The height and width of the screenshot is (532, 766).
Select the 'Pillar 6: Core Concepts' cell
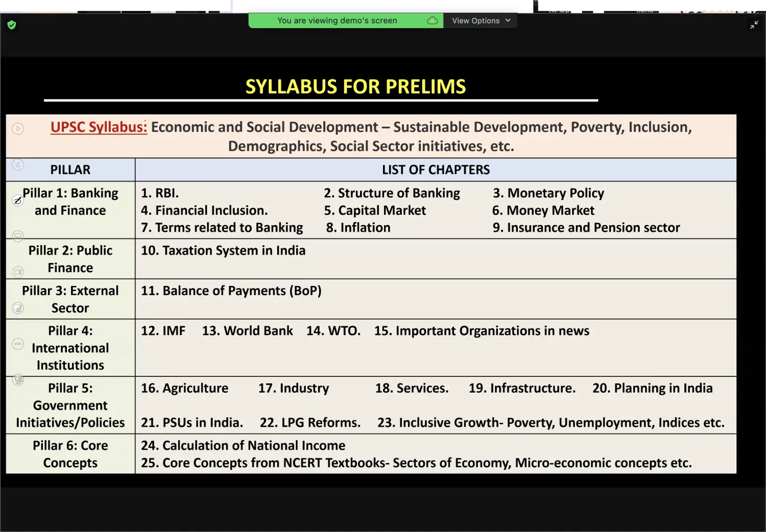(70, 454)
